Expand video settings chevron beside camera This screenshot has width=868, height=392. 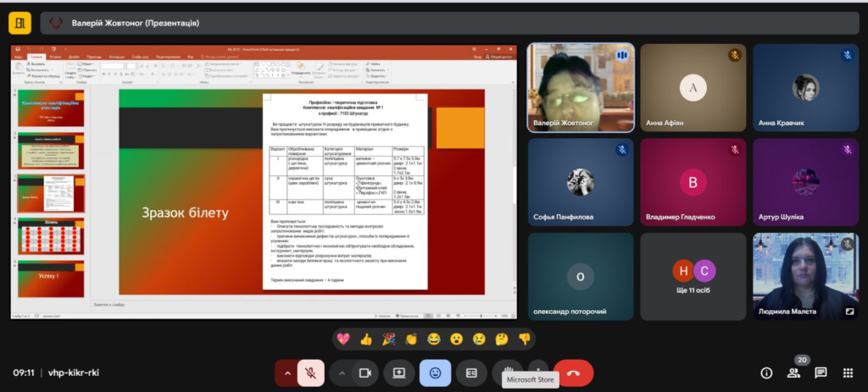pos(342,373)
